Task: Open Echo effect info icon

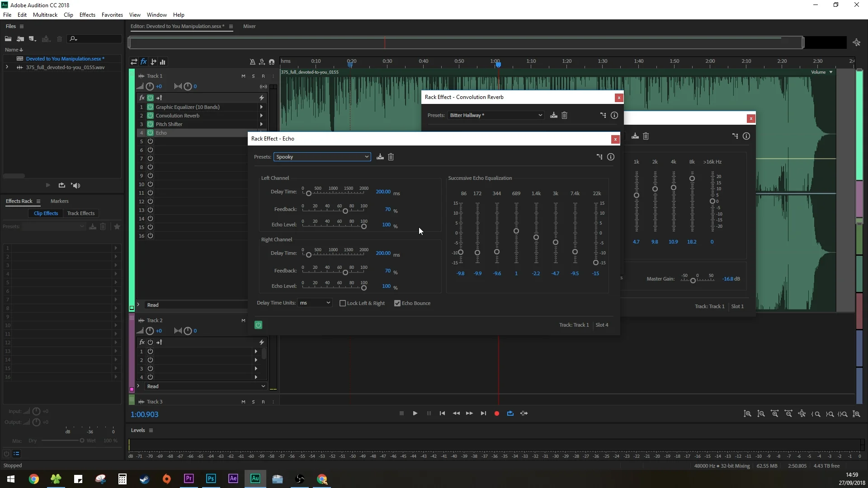Action: tap(611, 157)
